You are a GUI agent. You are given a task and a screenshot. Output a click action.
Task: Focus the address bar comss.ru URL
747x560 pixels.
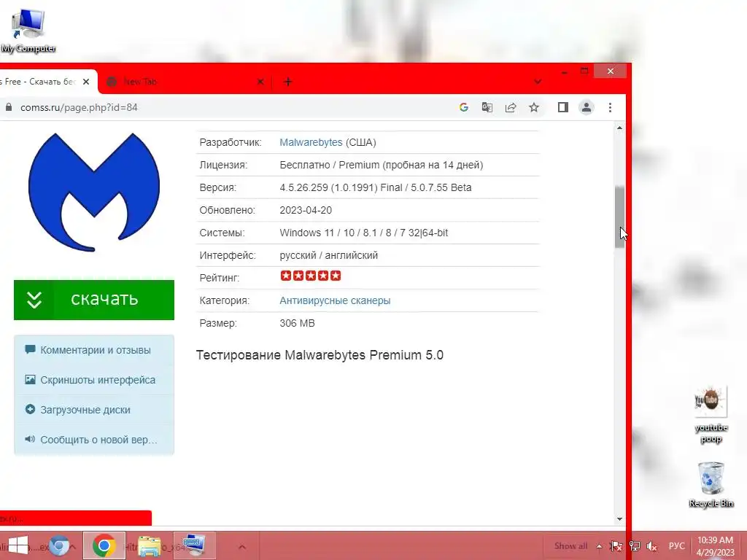[79, 108]
